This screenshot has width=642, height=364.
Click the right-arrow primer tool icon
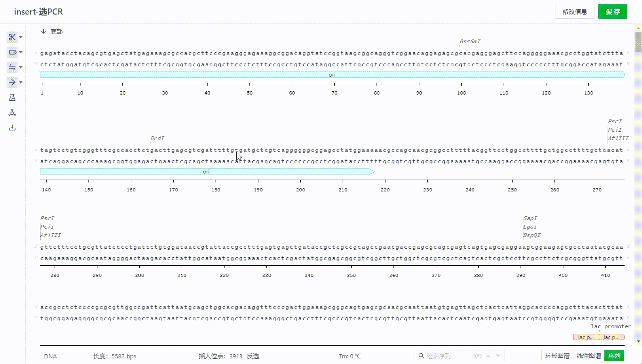tap(12, 82)
